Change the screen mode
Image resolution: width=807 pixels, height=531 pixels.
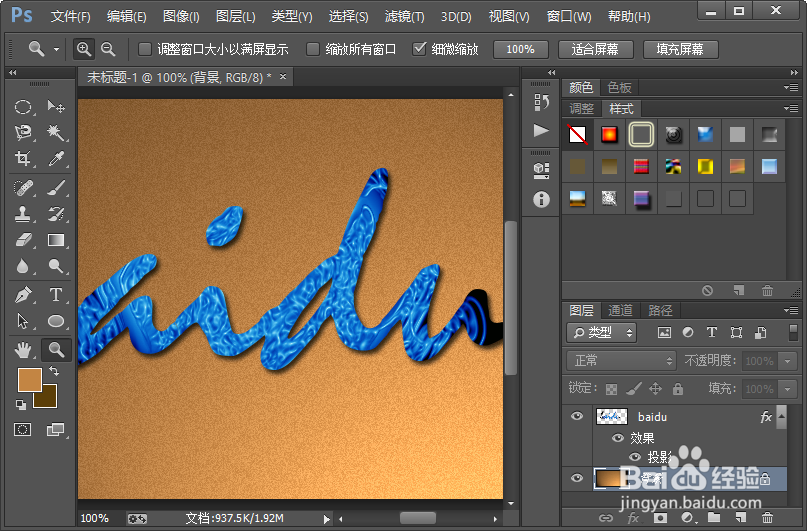click(x=56, y=430)
